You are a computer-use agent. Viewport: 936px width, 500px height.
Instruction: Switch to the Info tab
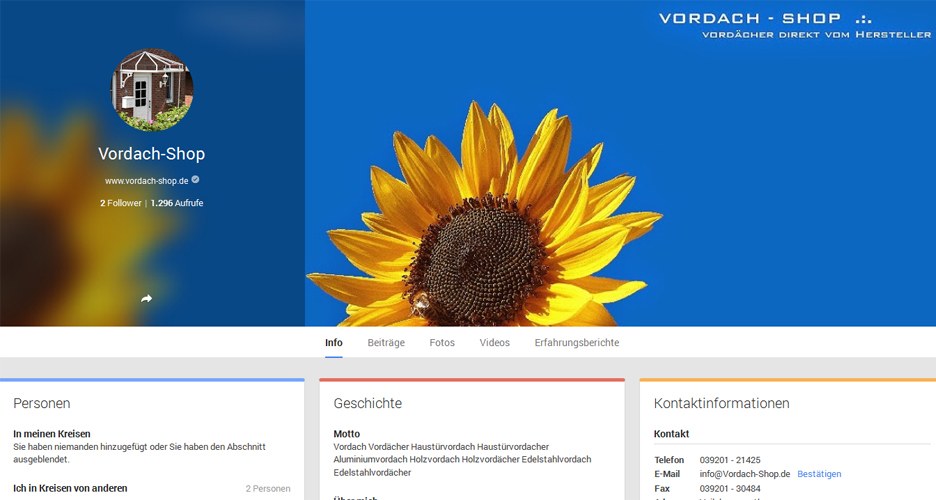[x=334, y=342]
